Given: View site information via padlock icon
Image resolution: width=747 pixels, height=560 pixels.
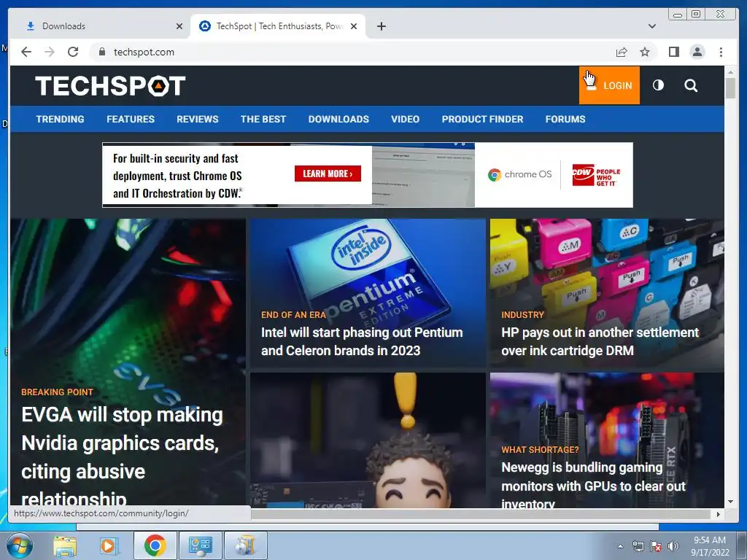Looking at the screenshot, I should pos(101,52).
